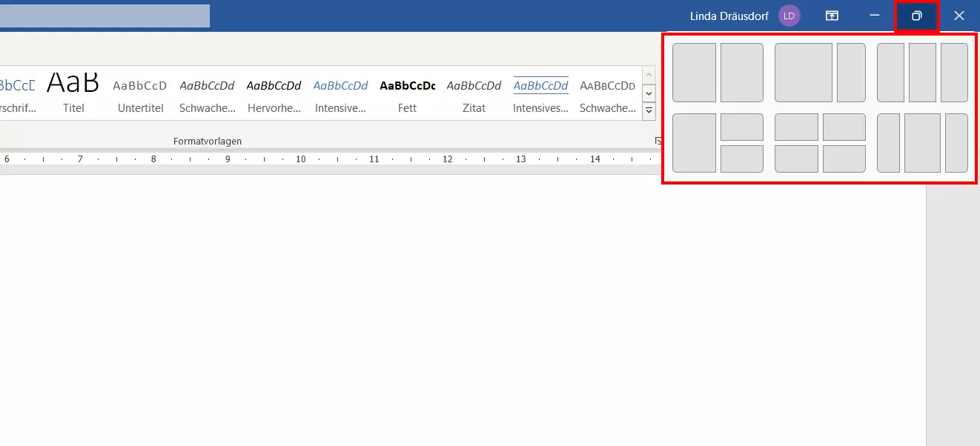Snap window to bottom-right stacked zone beside tall zone
Screen dimensions: 980x446
click(742, 159)
